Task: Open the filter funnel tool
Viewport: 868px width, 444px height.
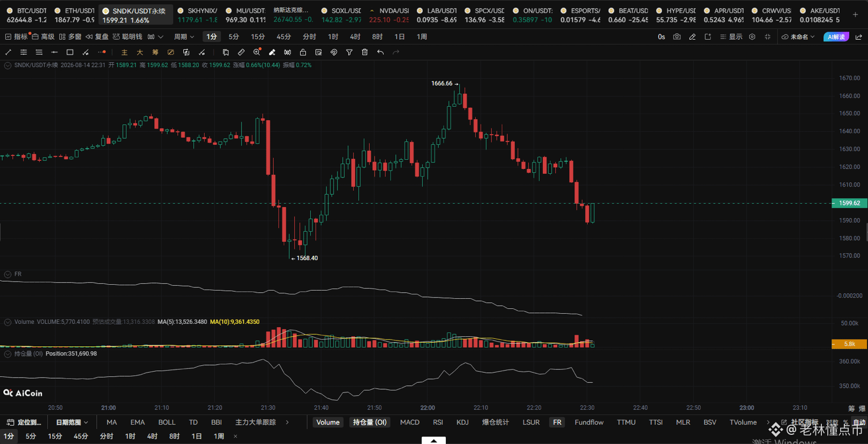Action: (x=349, y=52)
